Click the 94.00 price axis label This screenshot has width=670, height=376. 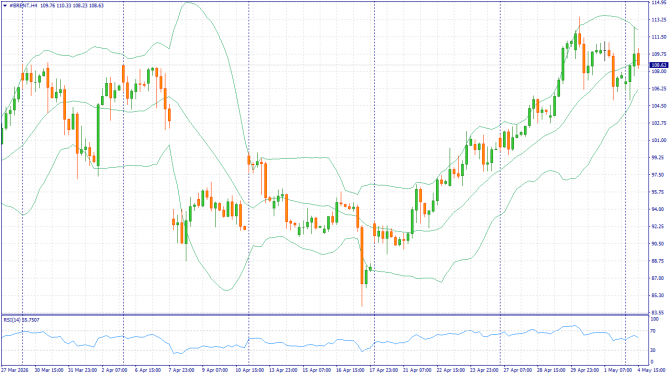click(659, 209)
